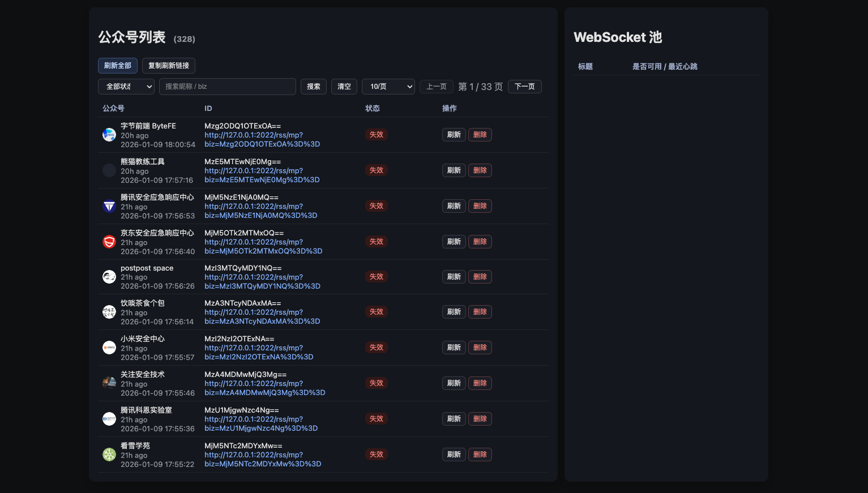Image resolution: width=868 pixels, height=493 pixels.
Task: Click the 关注安全技术 avatar thumbnail
Action: click(109, 383)
